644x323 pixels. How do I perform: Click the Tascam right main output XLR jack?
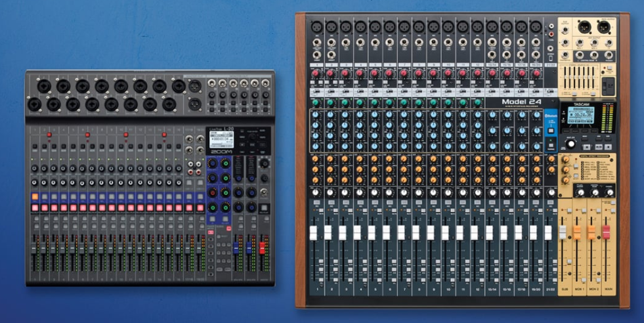click(603, 28)
